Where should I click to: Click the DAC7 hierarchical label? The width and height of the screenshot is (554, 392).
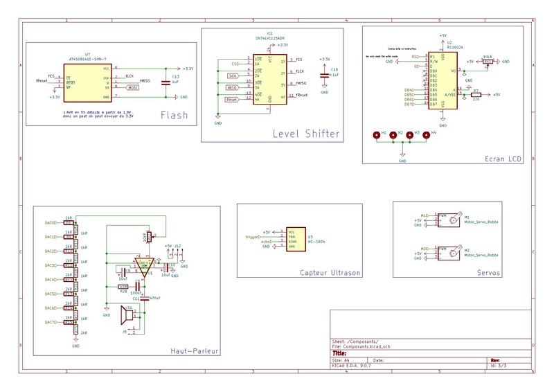coord(51,322)
